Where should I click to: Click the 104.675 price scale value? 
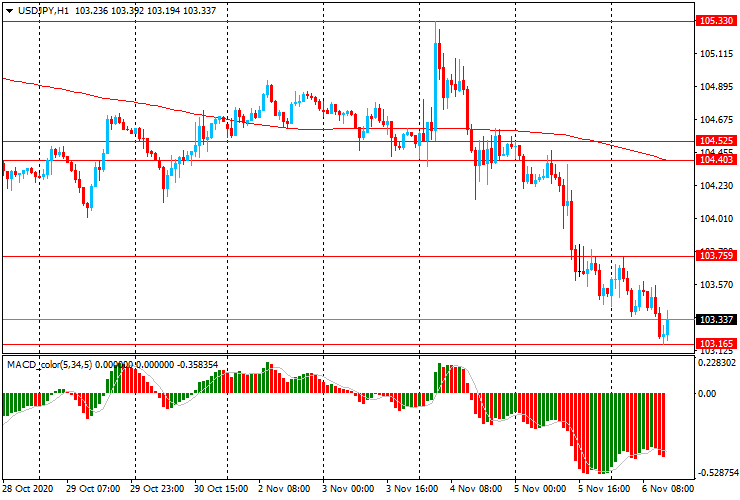716,120
